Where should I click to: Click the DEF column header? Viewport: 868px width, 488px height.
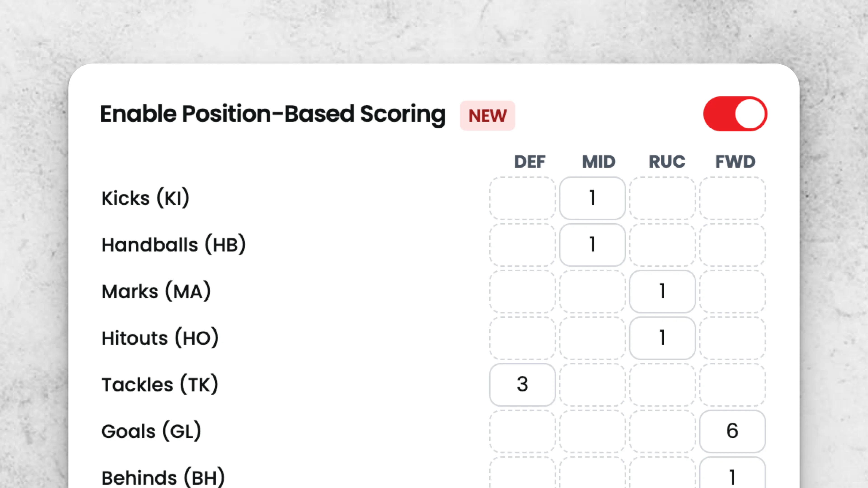click(x=530, y=162)
